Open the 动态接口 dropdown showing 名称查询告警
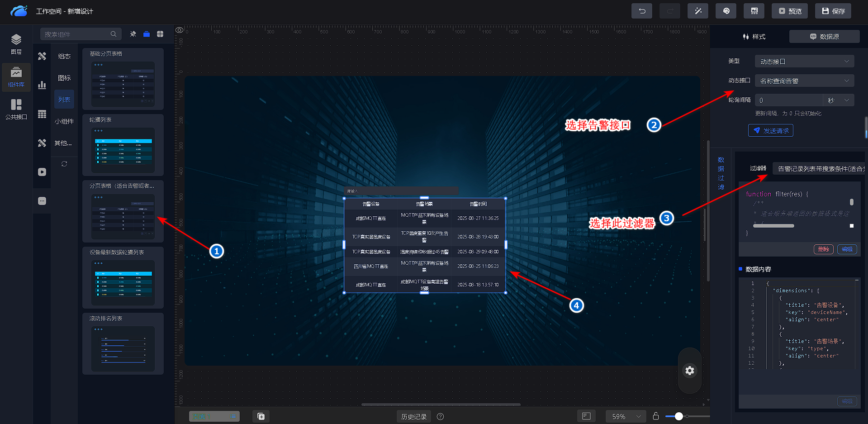This screenshot has height=424, width=868. tap(804, 81)
